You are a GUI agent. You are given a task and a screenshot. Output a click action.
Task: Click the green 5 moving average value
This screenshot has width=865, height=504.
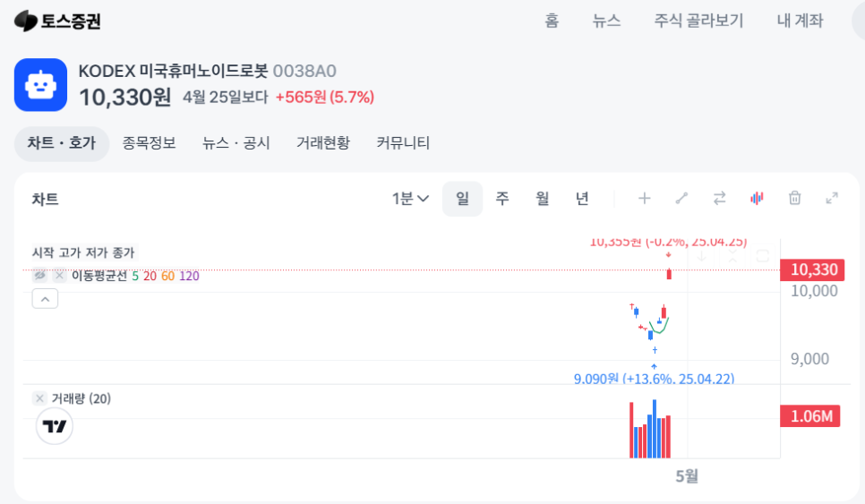[135, 276]
